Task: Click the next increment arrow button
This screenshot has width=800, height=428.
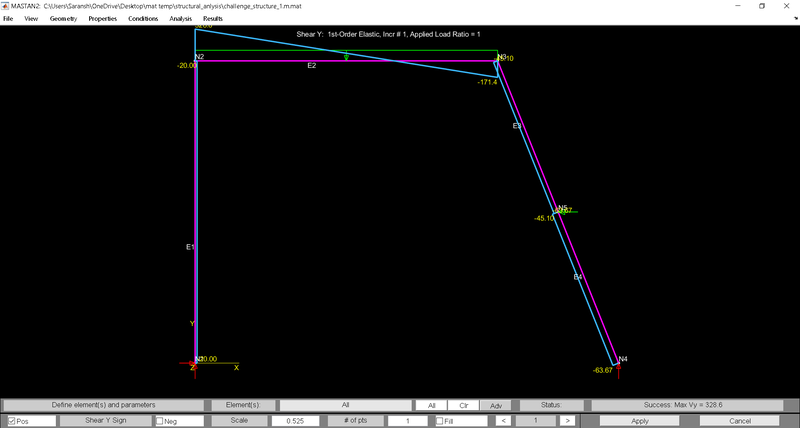Action: [x=567, y=421]
